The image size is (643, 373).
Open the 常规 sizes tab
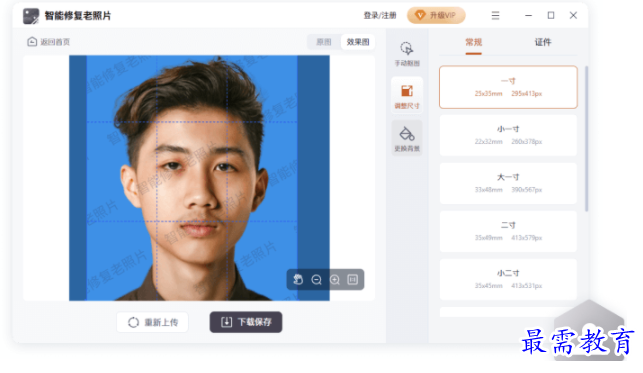click(x=473, y=42)
